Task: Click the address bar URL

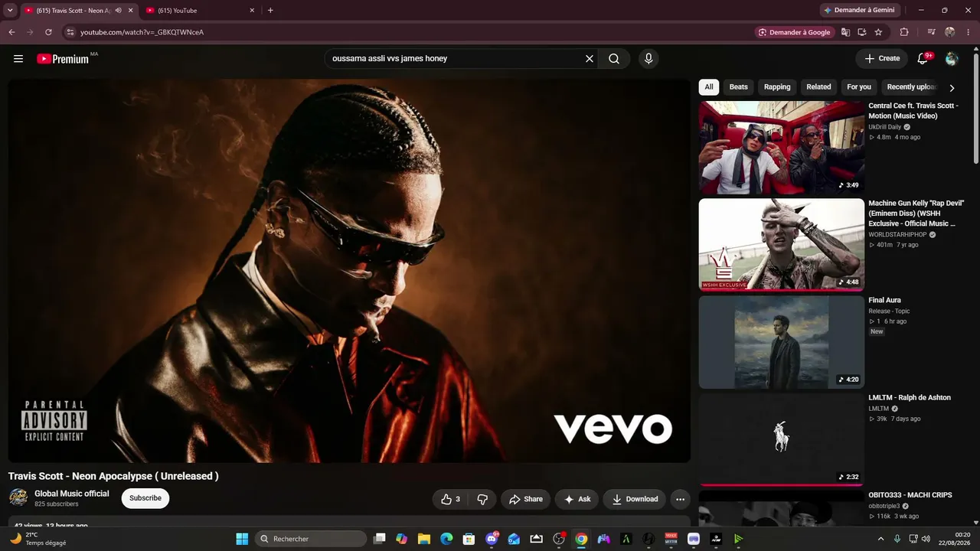Action: click(x=142, y=32)
